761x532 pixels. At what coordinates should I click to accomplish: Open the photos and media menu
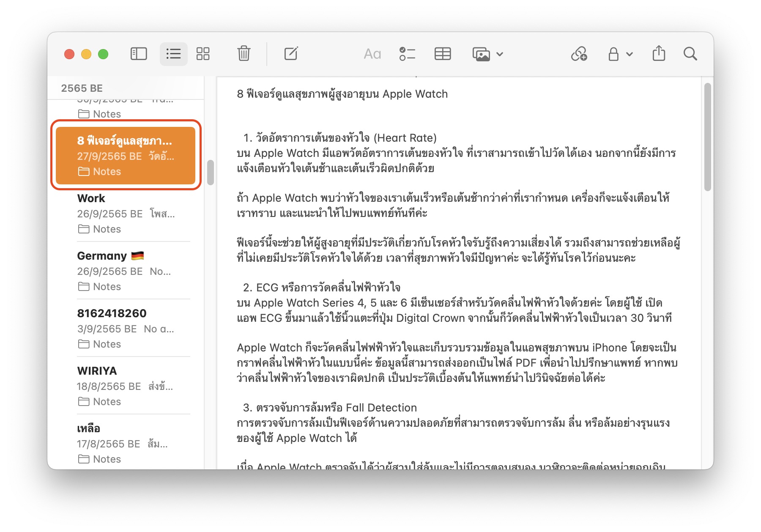pyautogui.click(x=487, y=54)
